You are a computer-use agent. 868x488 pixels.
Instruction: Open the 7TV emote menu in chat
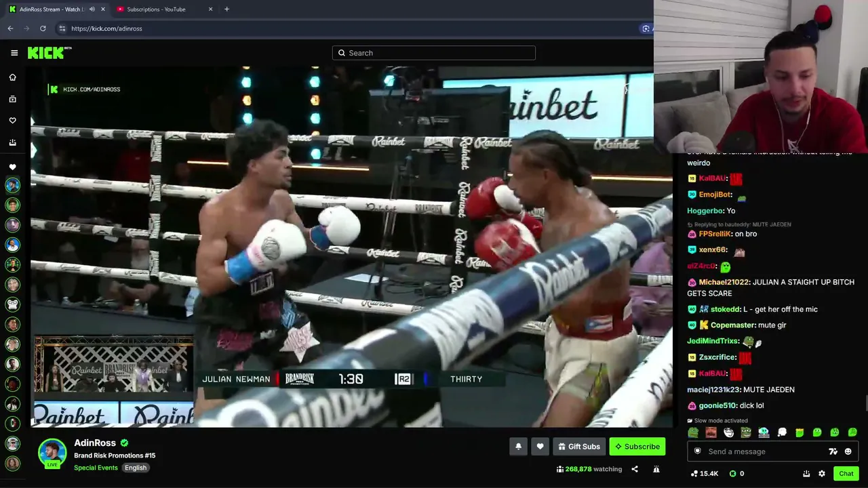tap(833, 451)
